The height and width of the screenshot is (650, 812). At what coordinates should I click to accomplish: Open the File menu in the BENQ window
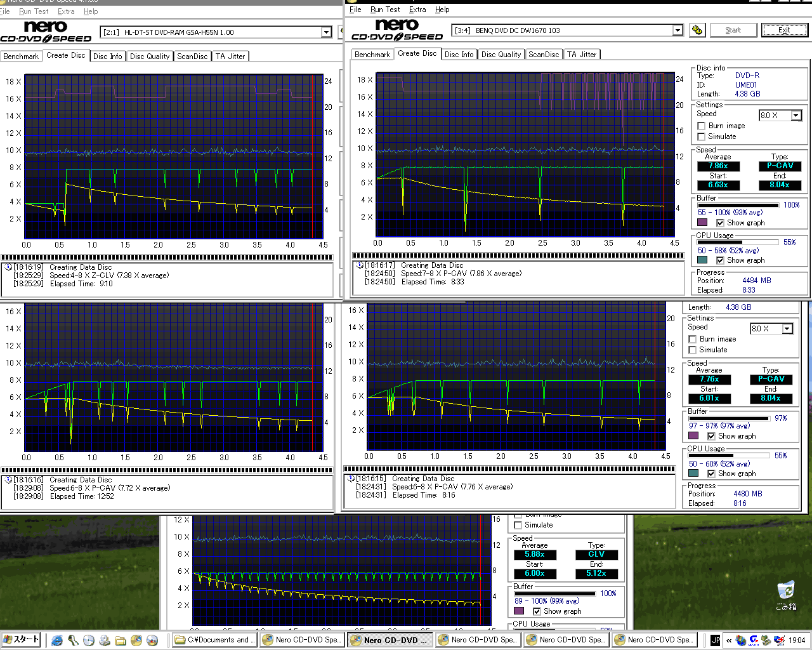tap(355, 10)
